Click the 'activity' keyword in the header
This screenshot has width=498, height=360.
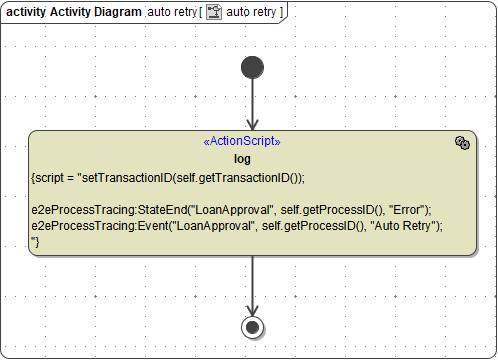(x=26, y=12)
